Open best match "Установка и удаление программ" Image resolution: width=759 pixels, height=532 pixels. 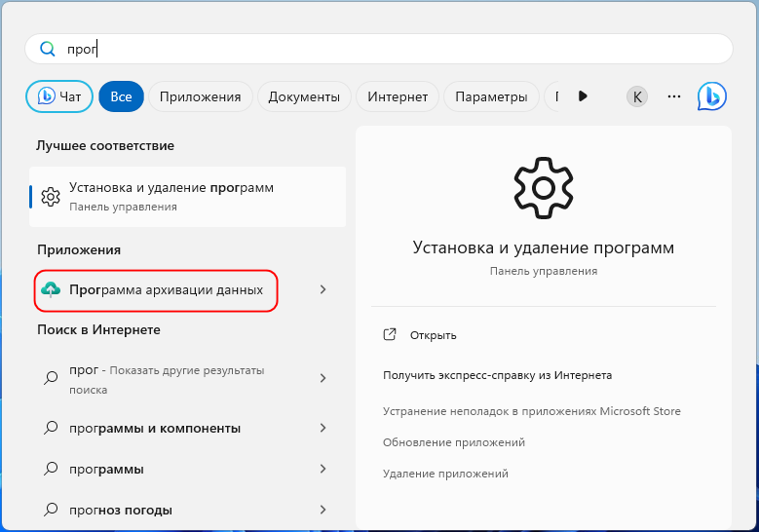click(x=187, y=197)
